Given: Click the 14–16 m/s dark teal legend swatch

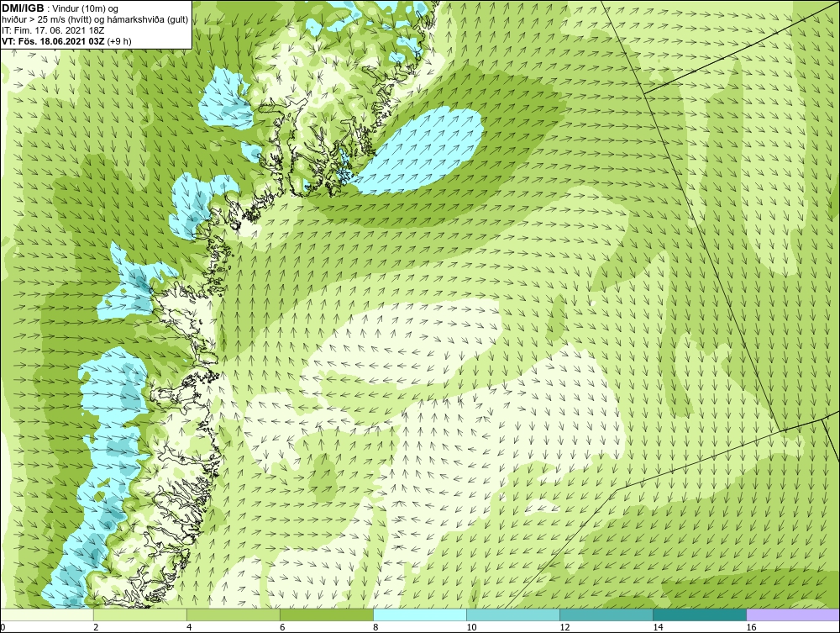Looking at the screenshot, I should point(700,615).
